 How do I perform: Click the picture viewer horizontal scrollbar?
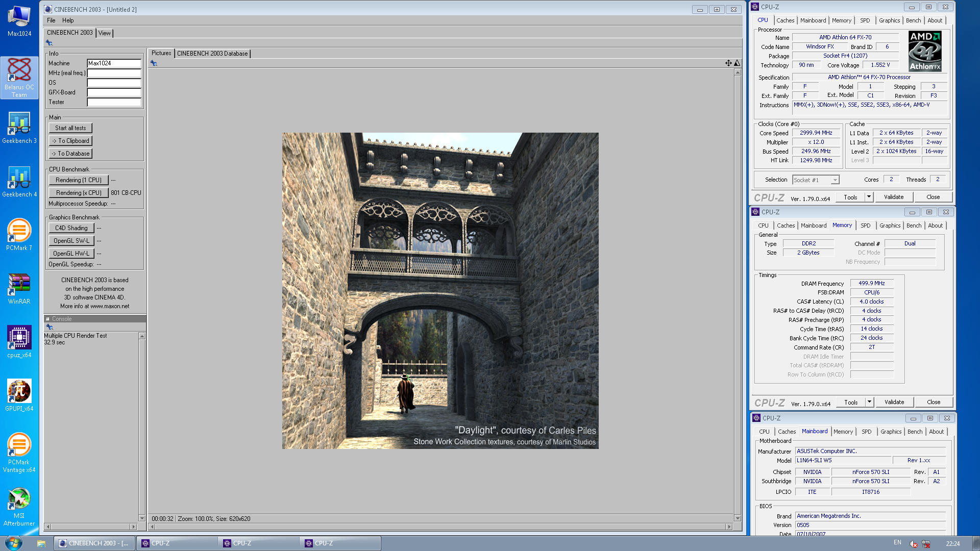(440, 527)
